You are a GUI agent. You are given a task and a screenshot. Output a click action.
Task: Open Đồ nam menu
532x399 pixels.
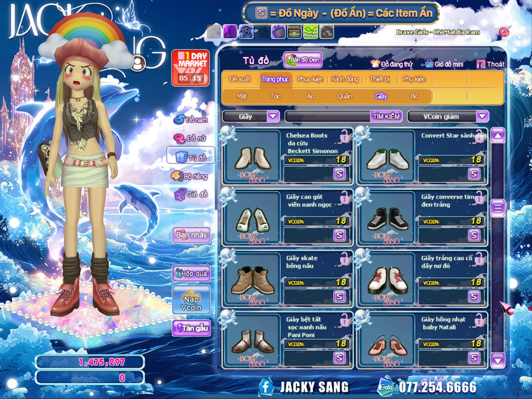pos(191,120)
